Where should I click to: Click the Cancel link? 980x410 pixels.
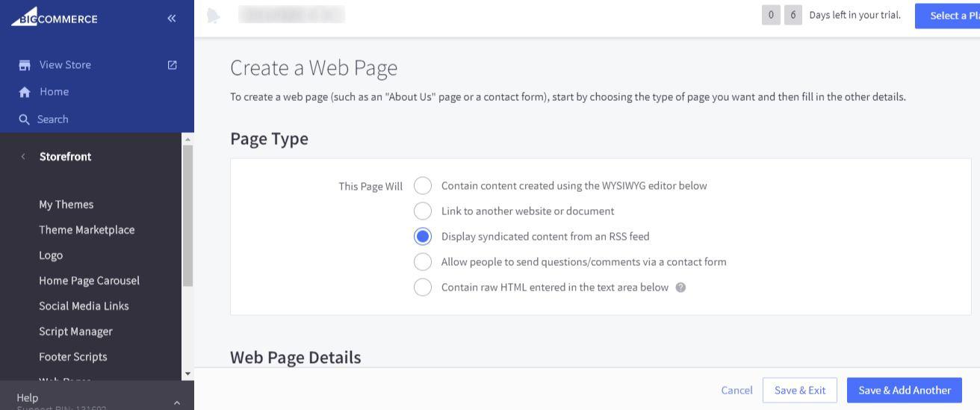click(736, 390)
